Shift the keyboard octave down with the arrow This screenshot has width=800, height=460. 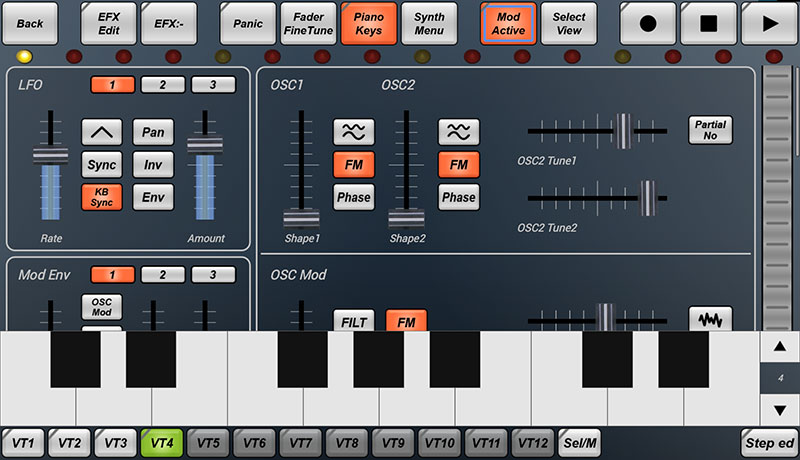tap(780, 410)
